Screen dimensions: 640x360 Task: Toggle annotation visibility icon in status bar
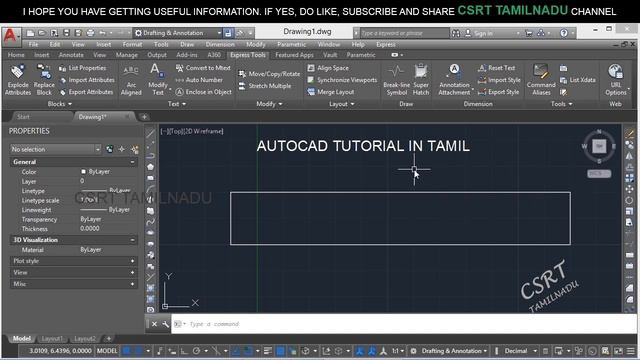tap(360, 351)
